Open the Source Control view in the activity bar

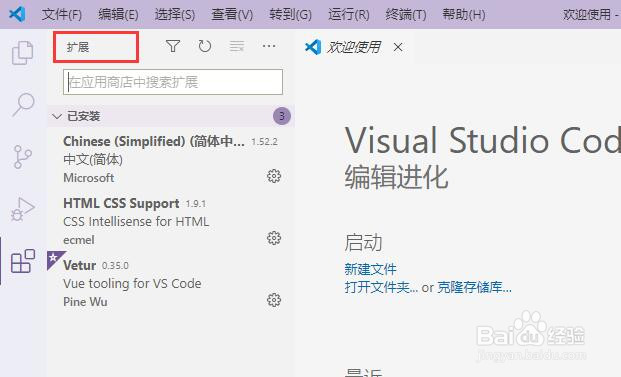(23, 157)
